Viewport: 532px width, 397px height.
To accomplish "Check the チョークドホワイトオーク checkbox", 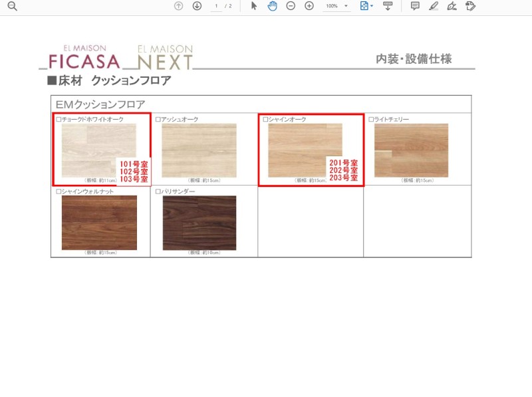I will (x=59, y=120).
